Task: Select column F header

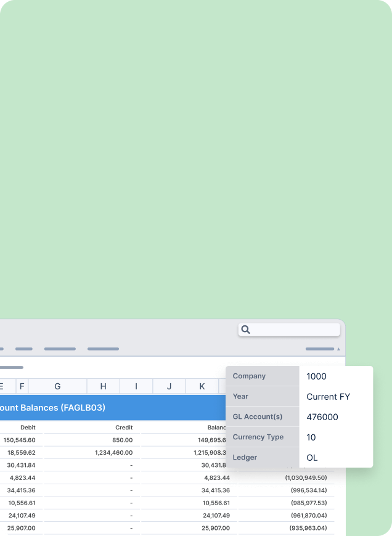Action: 22,386
